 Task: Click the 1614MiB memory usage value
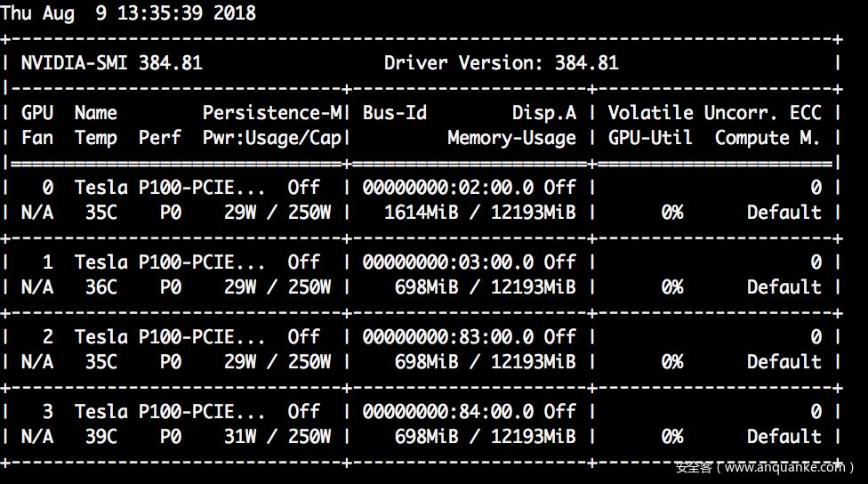click(421, 213)
